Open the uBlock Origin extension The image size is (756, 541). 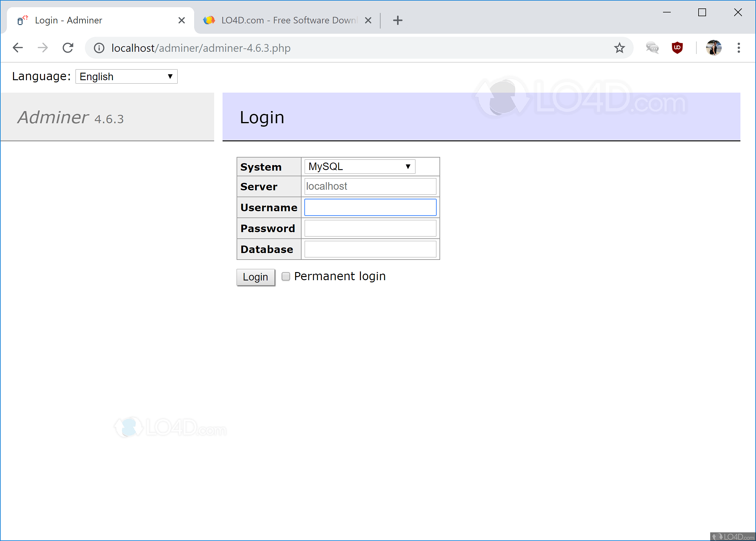(x=677, y=48)
